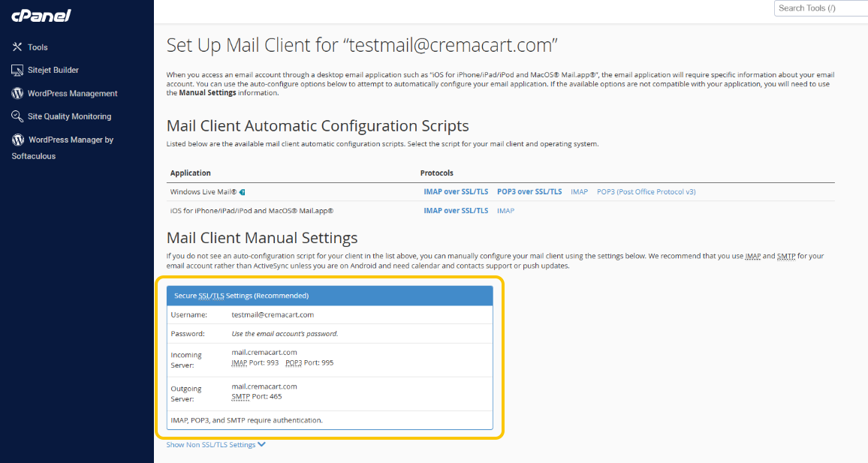Click username value testmail@cremacart.com
Screen dimensions: 868x463
tap(273, 314)
